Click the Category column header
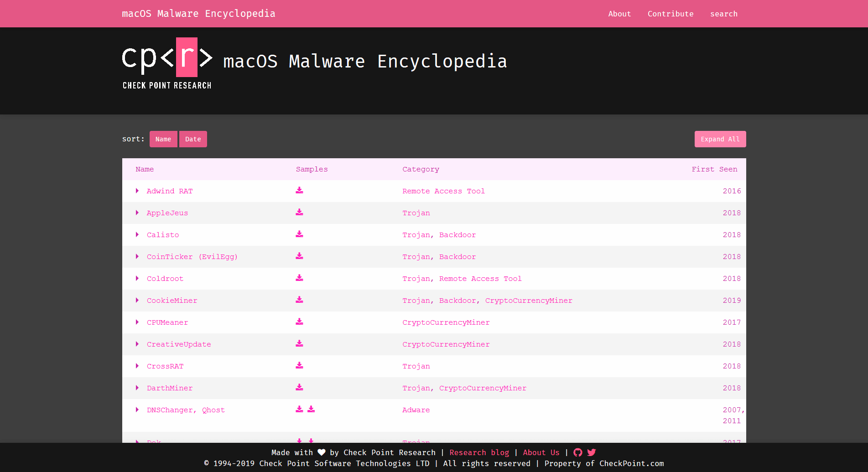Viewport: 868px width, 472px height. (x=421, y=169)
